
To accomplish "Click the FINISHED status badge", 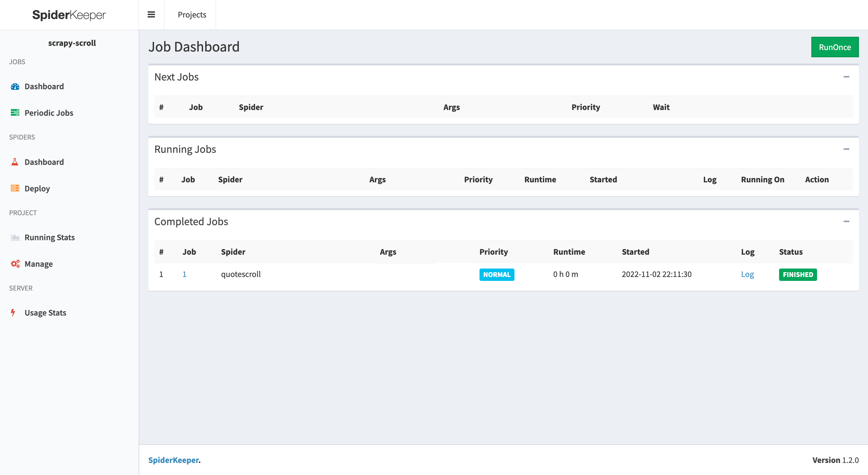I will 797,275.
